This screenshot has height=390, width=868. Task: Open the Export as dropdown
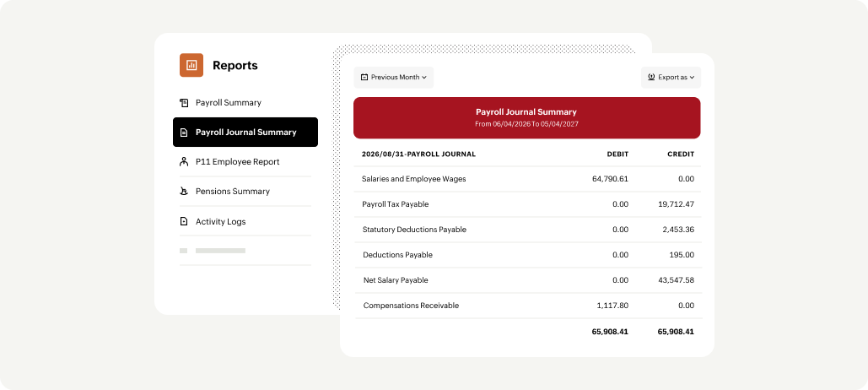click(x=671, y=78)
